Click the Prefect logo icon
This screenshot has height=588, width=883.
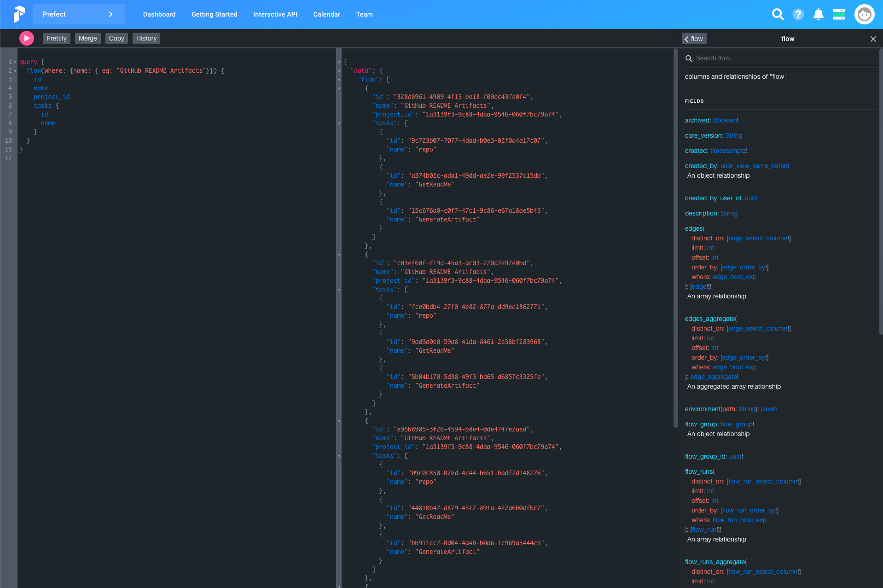pos(19,14)
